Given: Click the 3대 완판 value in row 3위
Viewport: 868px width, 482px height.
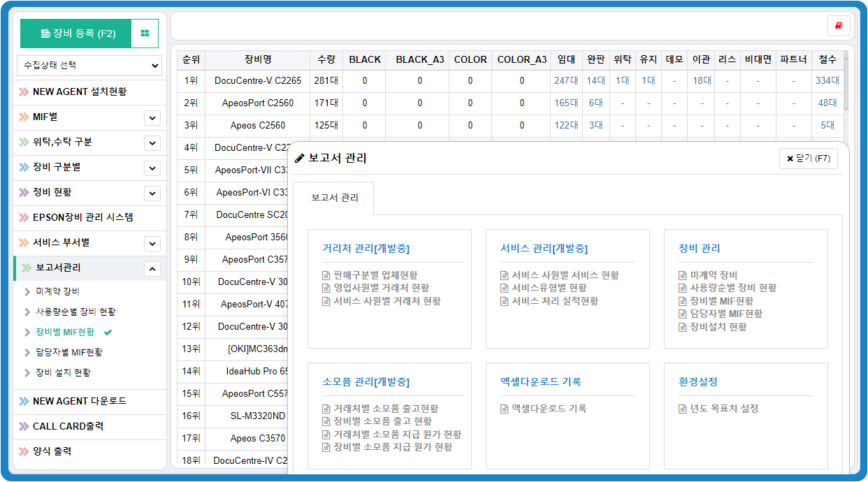Looking at the screenshot, I should point(595,125).
